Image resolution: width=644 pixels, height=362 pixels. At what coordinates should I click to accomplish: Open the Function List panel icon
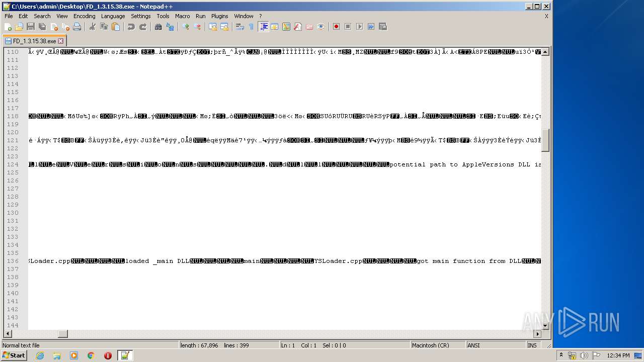tap(298, 27)
